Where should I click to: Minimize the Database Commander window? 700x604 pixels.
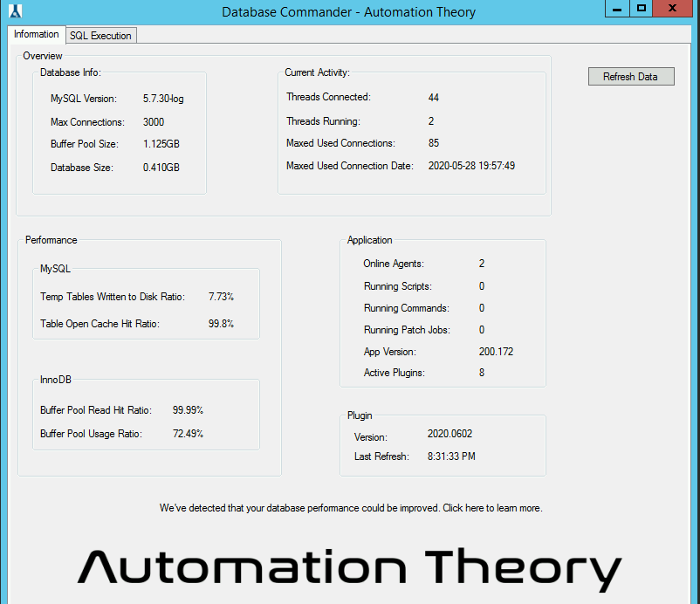(616, 8)
